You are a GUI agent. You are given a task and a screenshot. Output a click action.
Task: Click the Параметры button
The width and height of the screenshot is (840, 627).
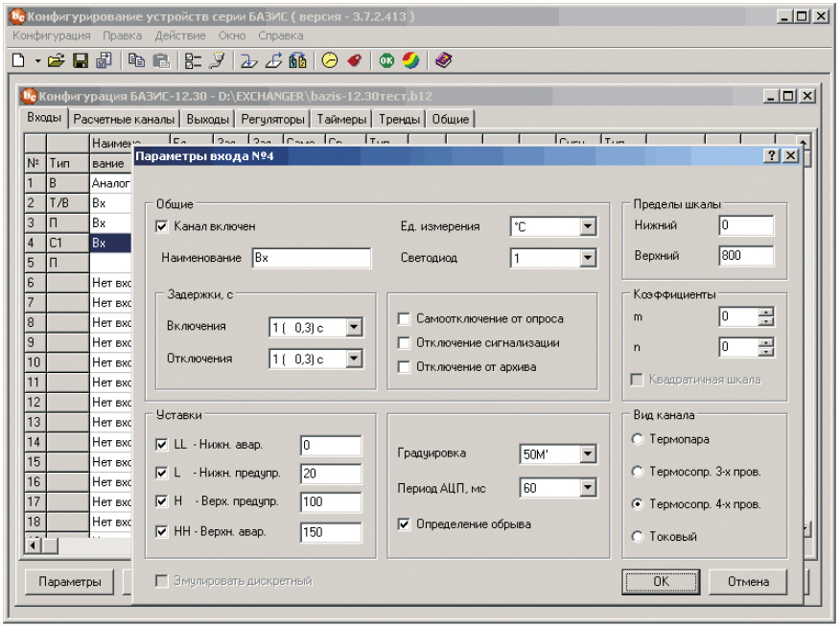[70, 582]
